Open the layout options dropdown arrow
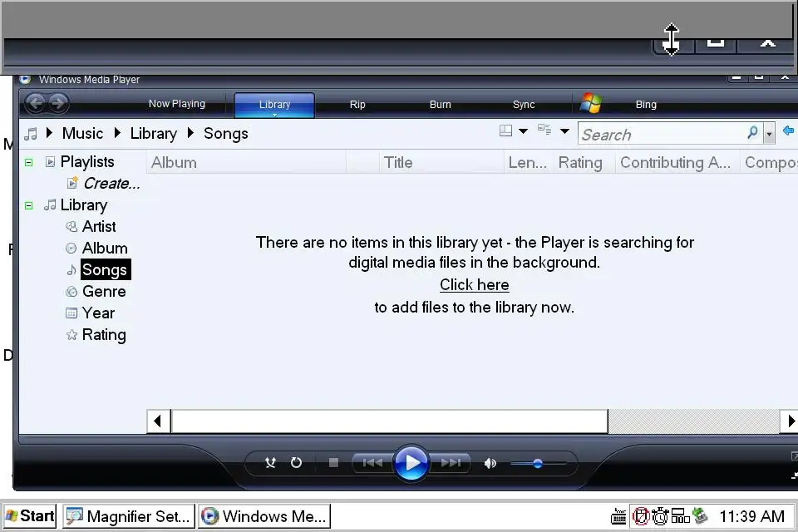798x532 pixels. pos(523,131)
